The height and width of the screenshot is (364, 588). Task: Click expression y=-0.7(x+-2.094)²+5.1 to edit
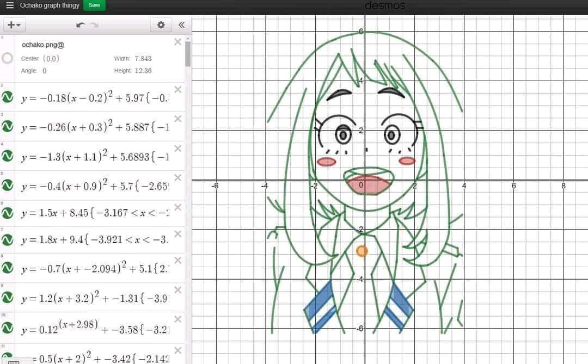95,268
